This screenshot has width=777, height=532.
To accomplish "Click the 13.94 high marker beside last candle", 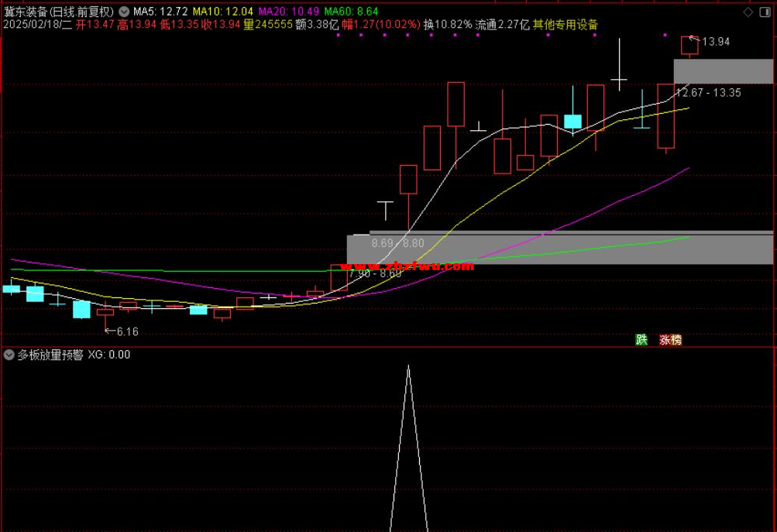I will pyautogui.click(x=716, y=42).
